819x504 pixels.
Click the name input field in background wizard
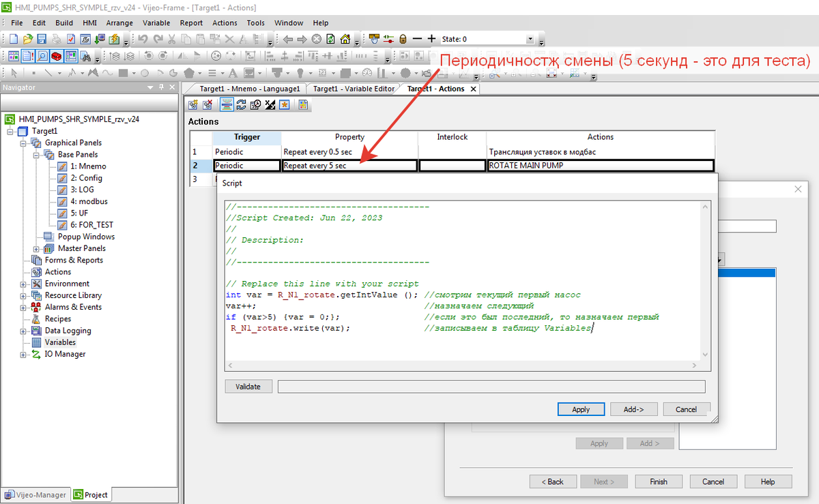pyautogui.click(x=748, y=226)
